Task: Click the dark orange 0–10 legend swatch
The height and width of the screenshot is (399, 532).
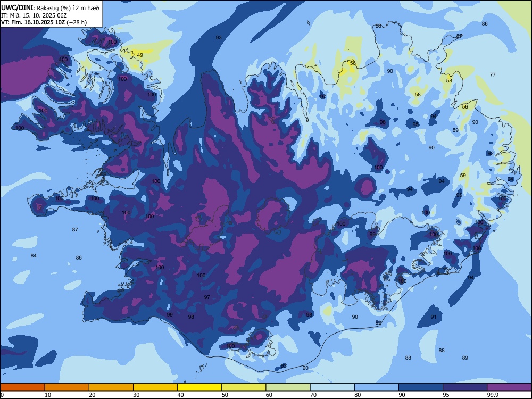Action: pyautogui.click(x=22, y=387)
